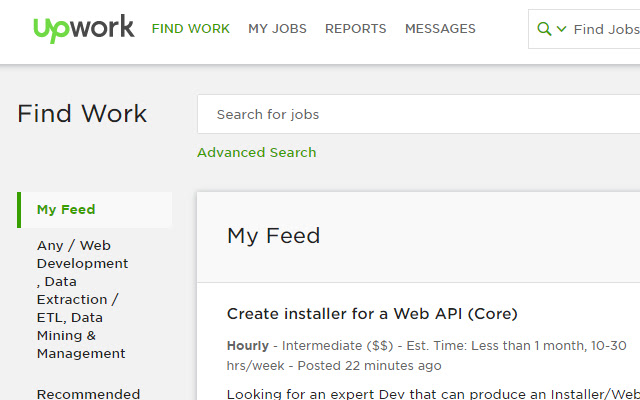Open the Advanced Search link

(x=257, y=152)
